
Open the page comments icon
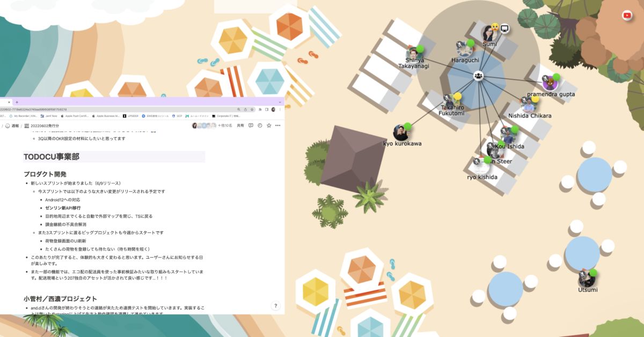(x=251, y=126)
